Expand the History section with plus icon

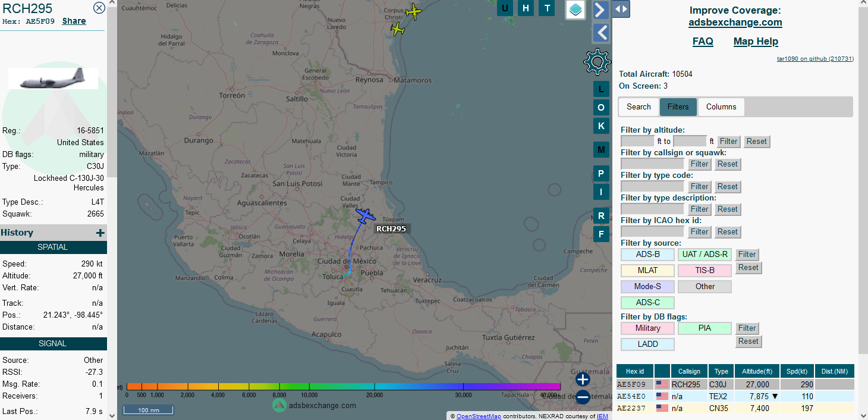pos(100,233)
